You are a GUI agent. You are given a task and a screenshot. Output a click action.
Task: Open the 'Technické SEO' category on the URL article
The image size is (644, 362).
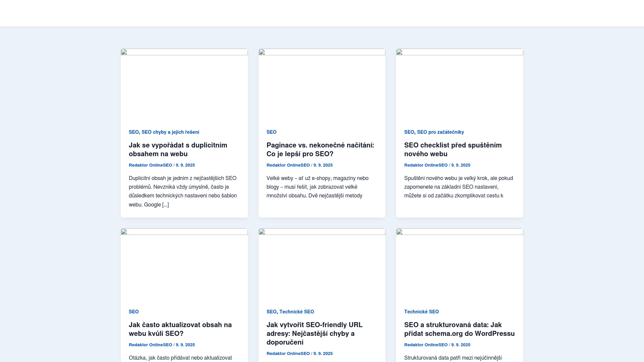tap(297, 312)
